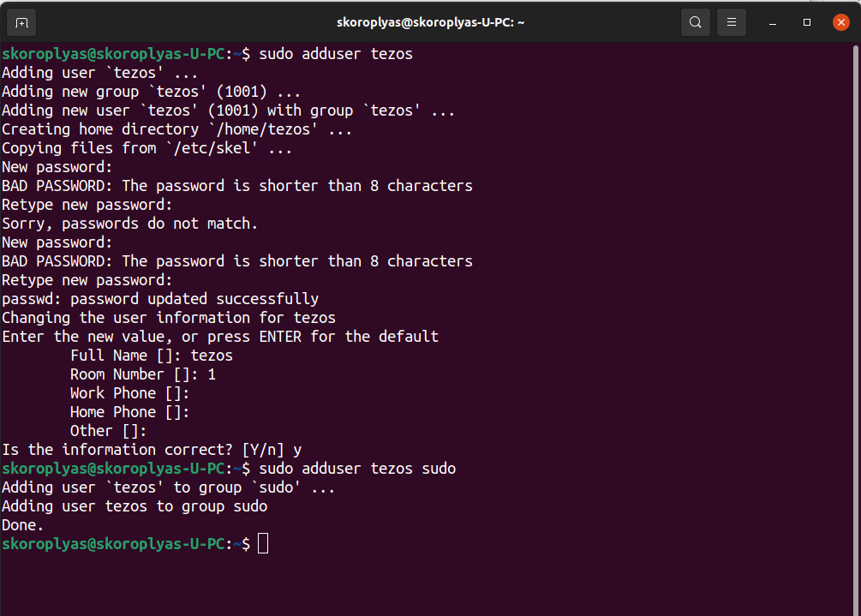Click the maximize window icon
This screenshot has height=616, width=861.
click(805, 22)
